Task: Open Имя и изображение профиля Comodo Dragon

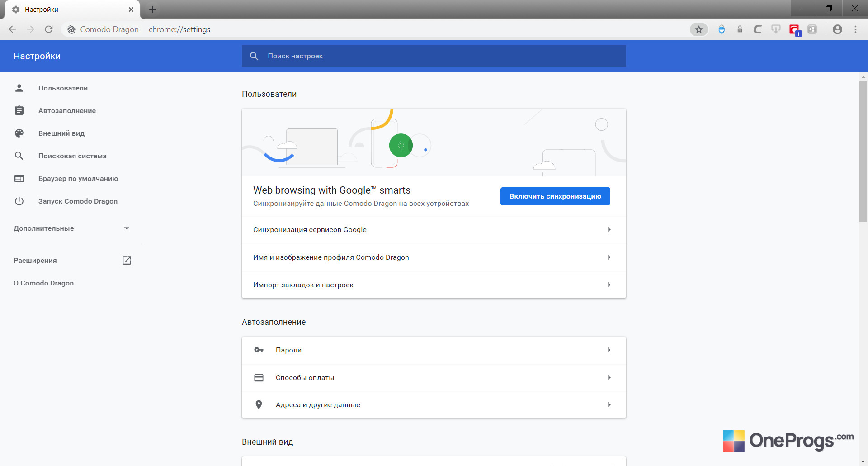Action: click(x=434, y=257)
